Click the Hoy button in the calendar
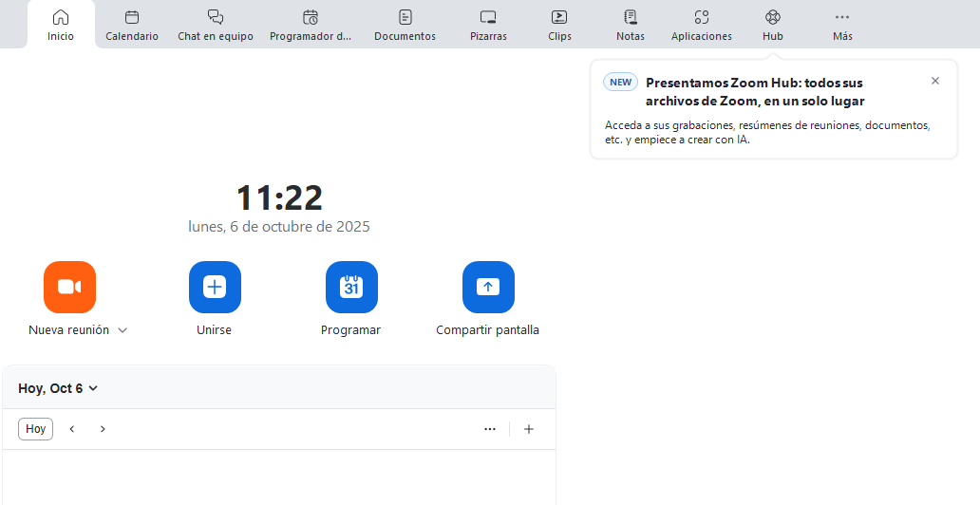This screenshot has width=980, height=505. pos(35,429)
